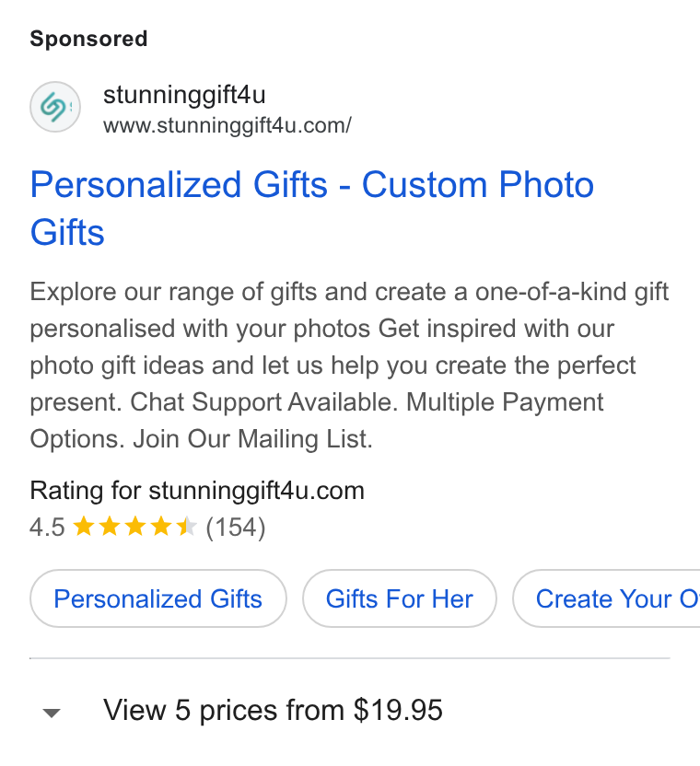This screenshot has width=700, height=766.
Task: Choose the Create Your Own chip
Action: pyautogui.click(x=607, y=598)
